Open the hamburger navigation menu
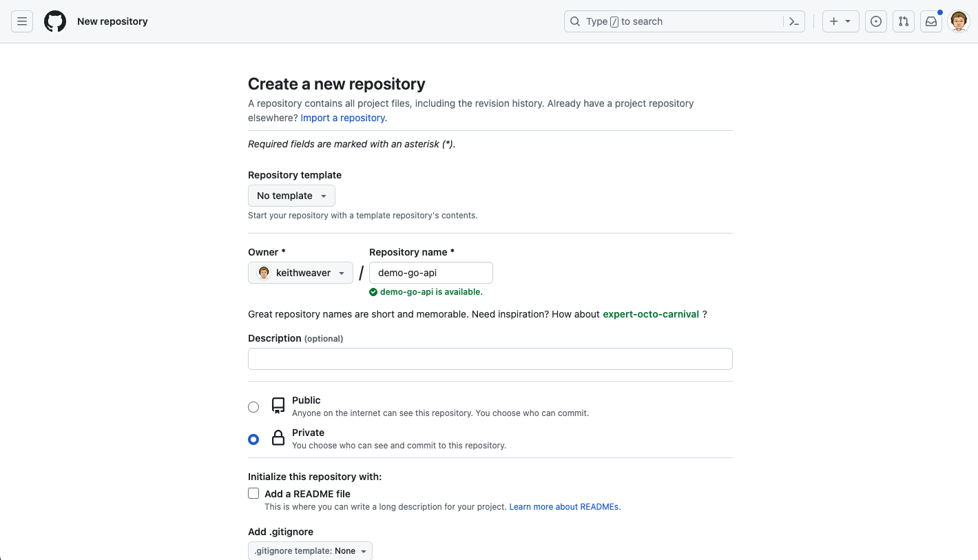This screenshot has height=560, width=978. pyautogui.click(x=22, y=21)
